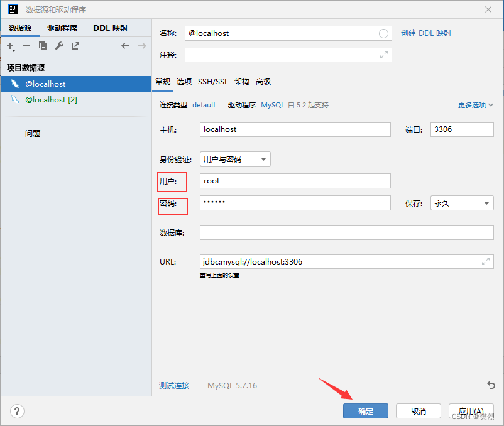
Task: Focus the URL jdbc field
Action: [x=346, y=262]
